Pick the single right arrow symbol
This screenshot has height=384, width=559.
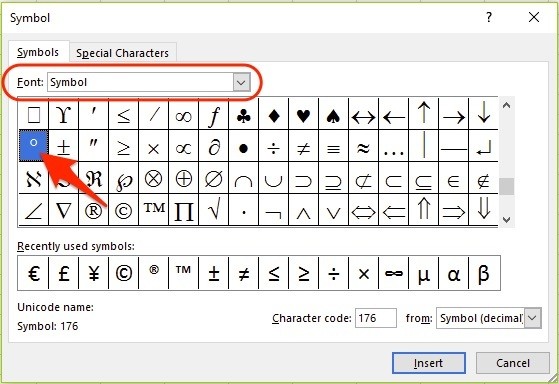pos(453,113)
